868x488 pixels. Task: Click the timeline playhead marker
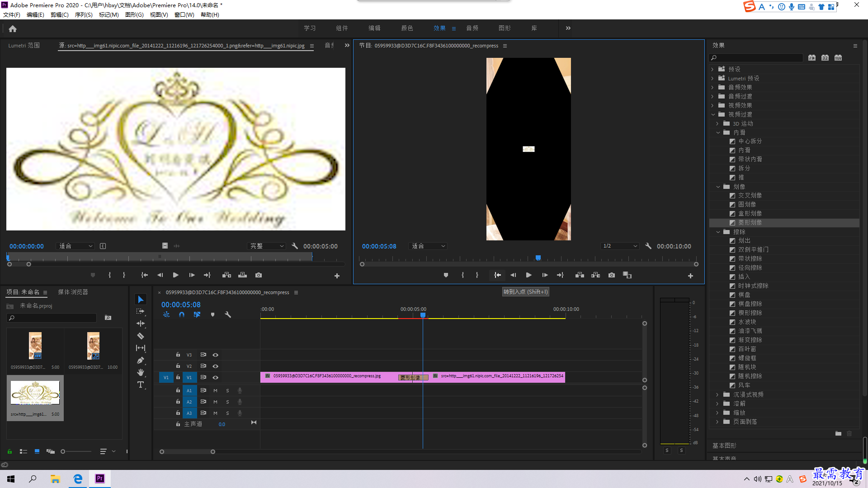click(x=423, y=315)
